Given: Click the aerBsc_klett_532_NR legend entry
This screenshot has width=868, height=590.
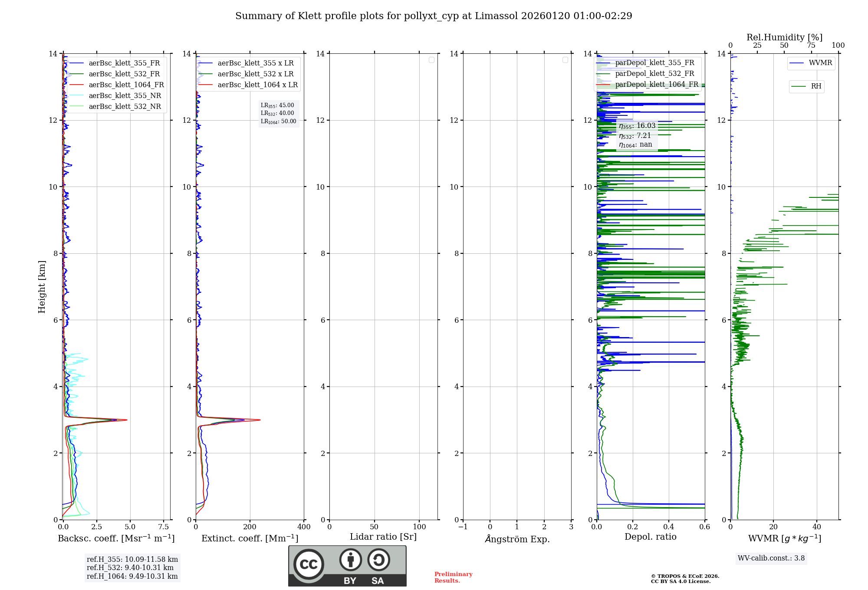Looking at the screenshot, I should (x=125, y=107).
